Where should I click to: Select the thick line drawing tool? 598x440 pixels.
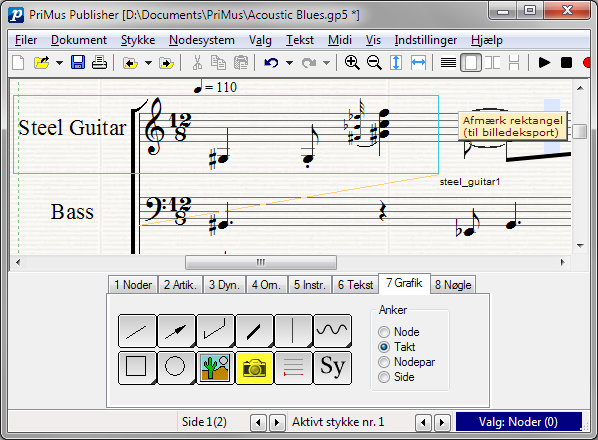click(254, 331)
